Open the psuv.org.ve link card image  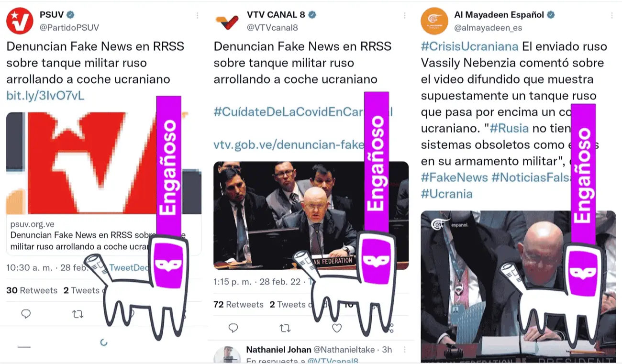coord(104,163)
